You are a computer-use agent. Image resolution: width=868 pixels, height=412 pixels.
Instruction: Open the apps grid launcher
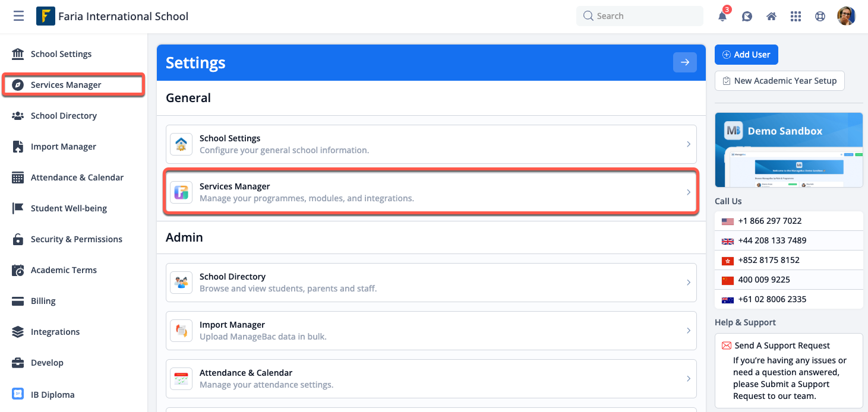point(796,17)
